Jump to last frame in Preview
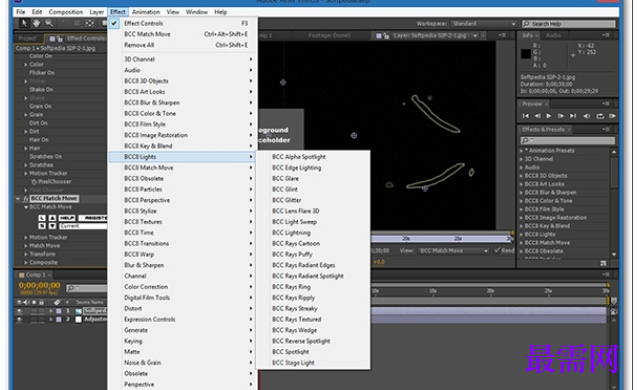 coord(573,116)
